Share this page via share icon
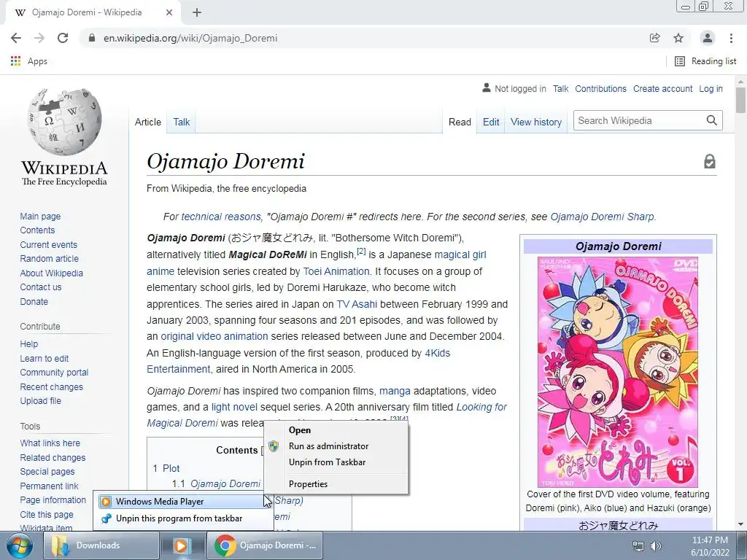 (x=654, y=38)
